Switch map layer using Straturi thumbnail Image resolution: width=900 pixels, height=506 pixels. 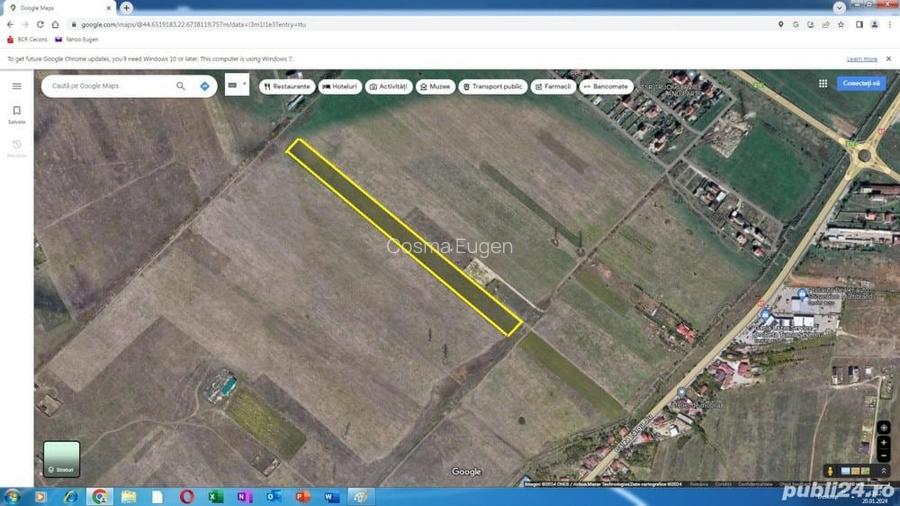click(x=61, y=459)
